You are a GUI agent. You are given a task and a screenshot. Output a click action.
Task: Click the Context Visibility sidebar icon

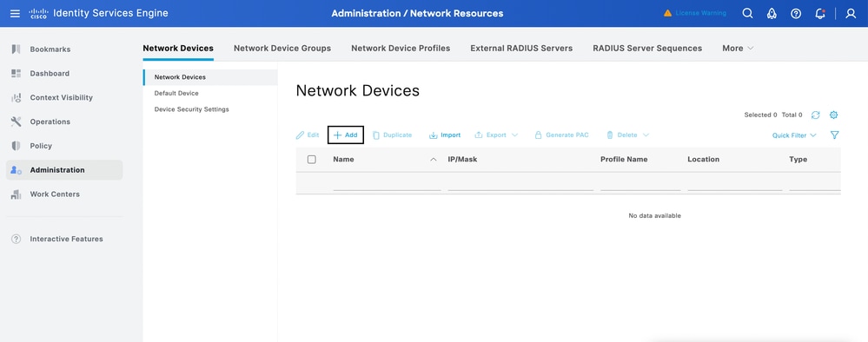coord(16,97)
